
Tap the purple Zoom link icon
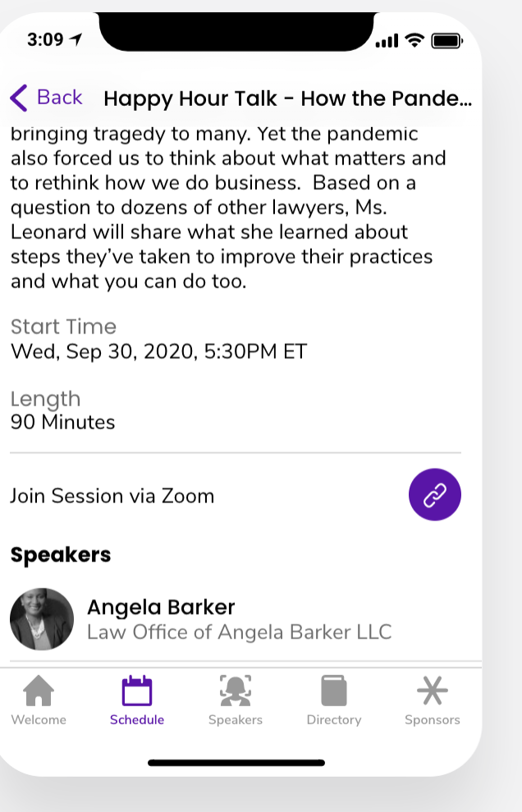434,495
